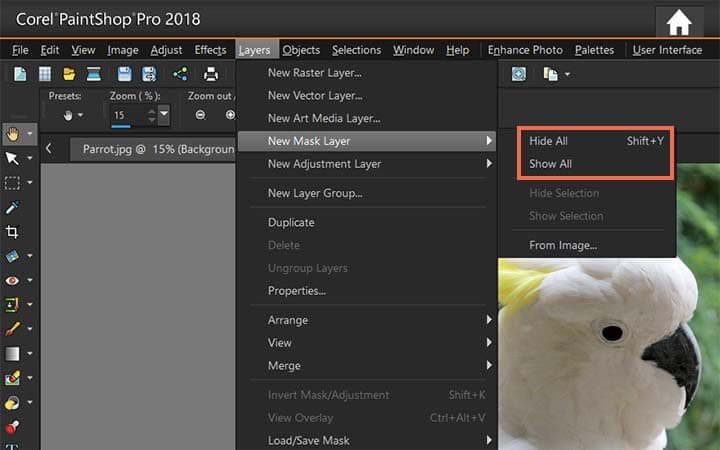The image size is (720, 450).
Task: Save the image with floppy icon
Action: (124, 74)
